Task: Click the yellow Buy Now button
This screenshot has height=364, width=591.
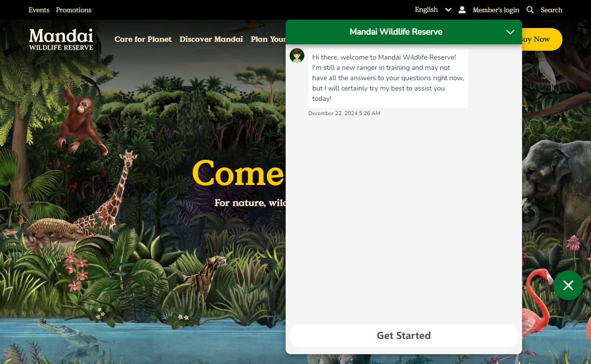Action: pyautogui.click(x=542, y=39)
